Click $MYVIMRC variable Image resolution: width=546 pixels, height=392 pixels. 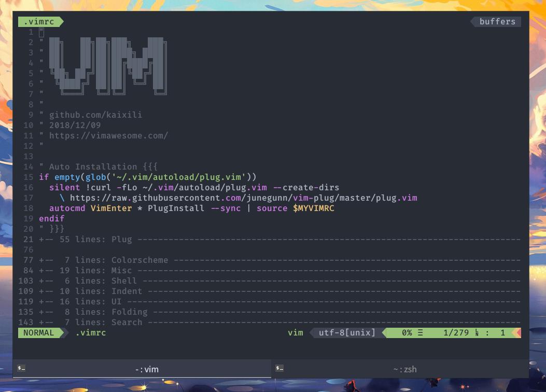(313, 208)
